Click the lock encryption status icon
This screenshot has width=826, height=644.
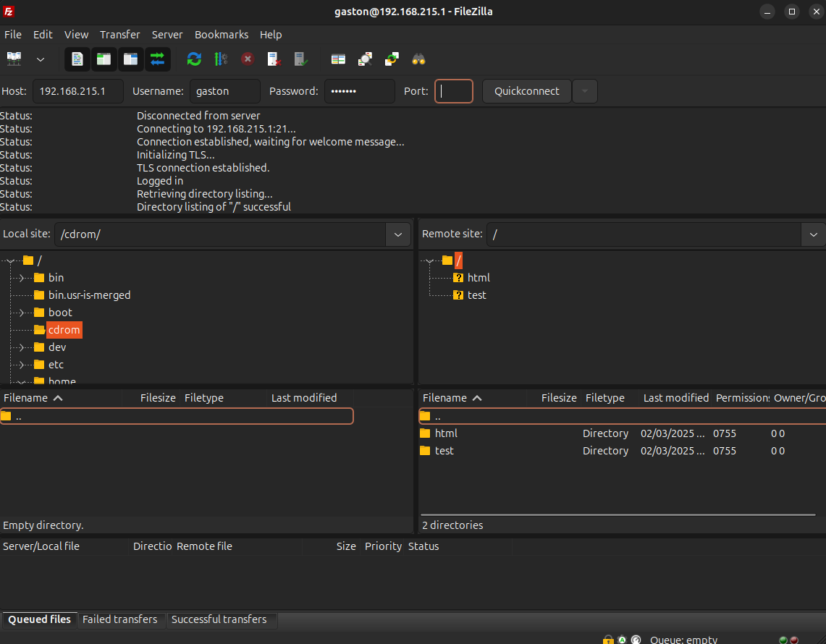(x=608, y=640)
